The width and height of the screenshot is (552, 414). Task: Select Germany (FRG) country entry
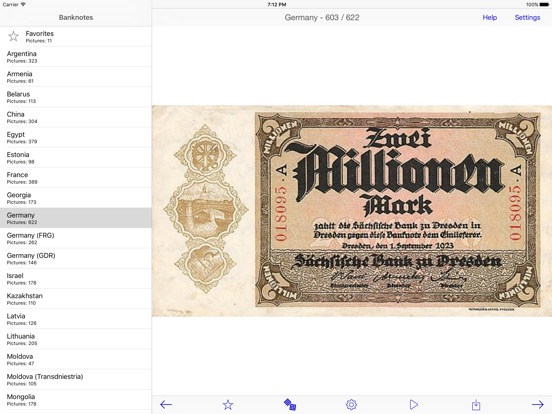click(76, 238)
